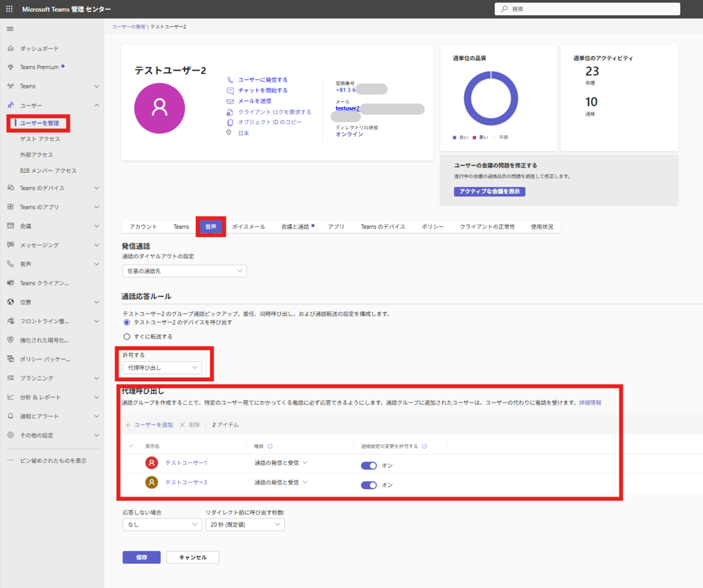703x588 pixels.
Task: Open 外部アクセス sidebar item
Action: point(36,155)
